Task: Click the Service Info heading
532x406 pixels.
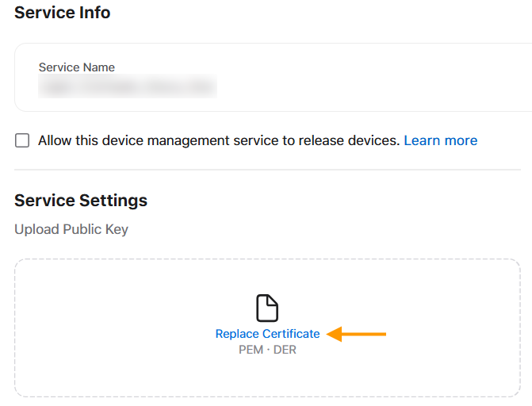Action: [x=63, y=13]
